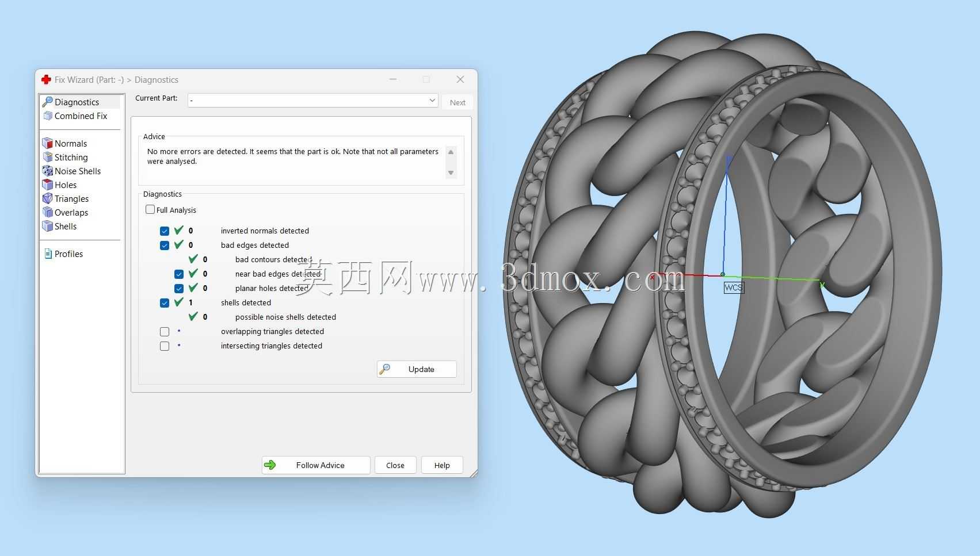Open the Profiles page
This screenshot has width=980, height=556.
point(68,254)
